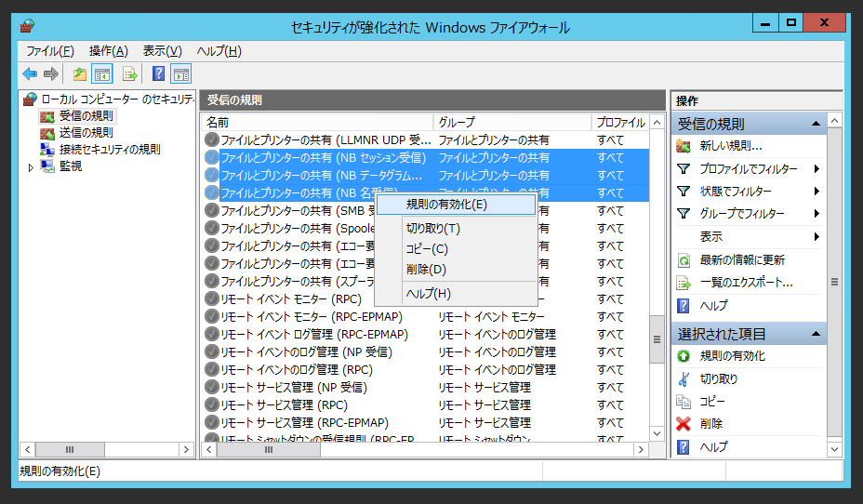
Task: Click rules list vertical scrollbar thumb
Action: (x=657, y=339)
